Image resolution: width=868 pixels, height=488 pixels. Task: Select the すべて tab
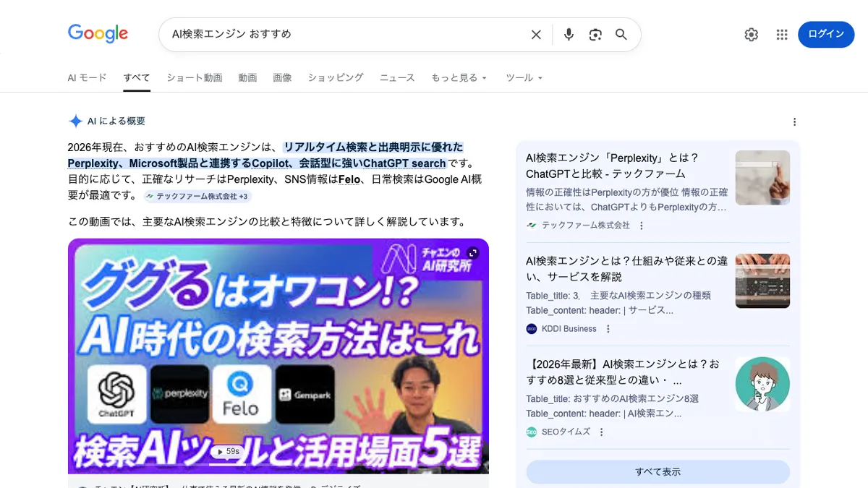(137, 77)
